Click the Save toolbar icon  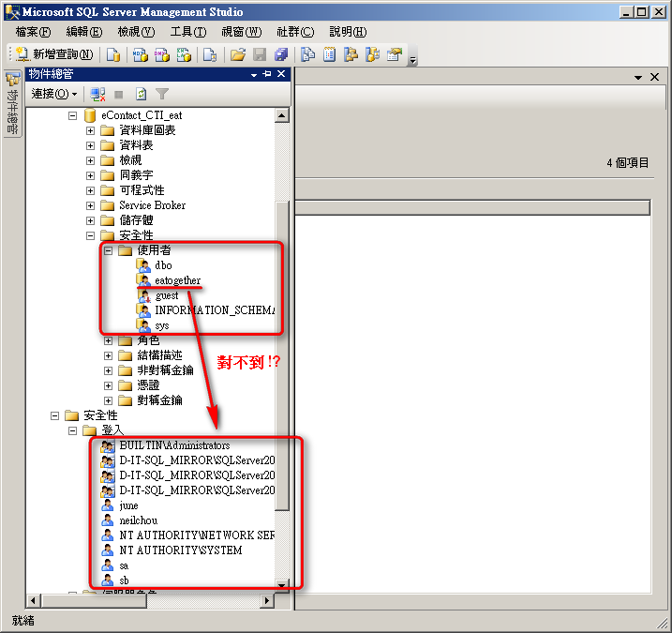(260, 54)
